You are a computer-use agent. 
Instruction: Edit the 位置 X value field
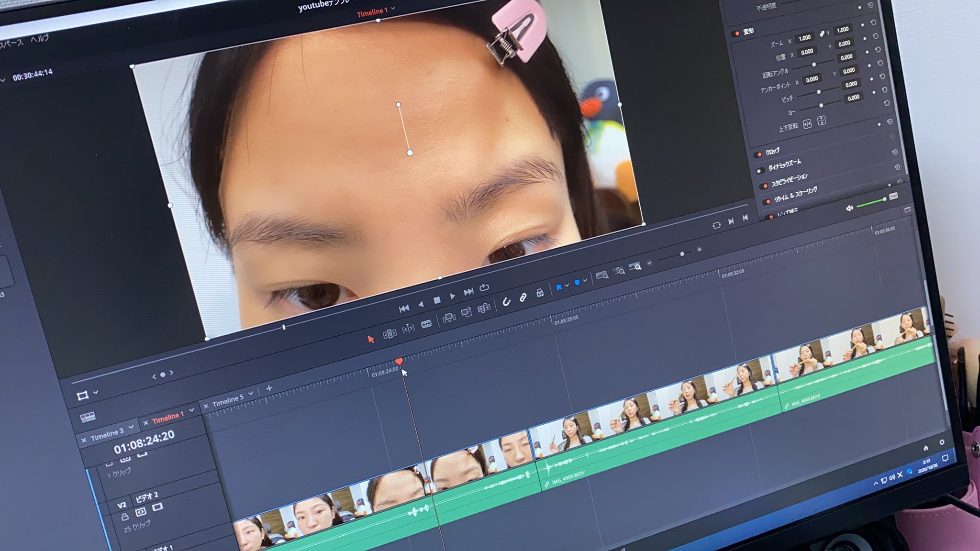click(x=807, y=52)
